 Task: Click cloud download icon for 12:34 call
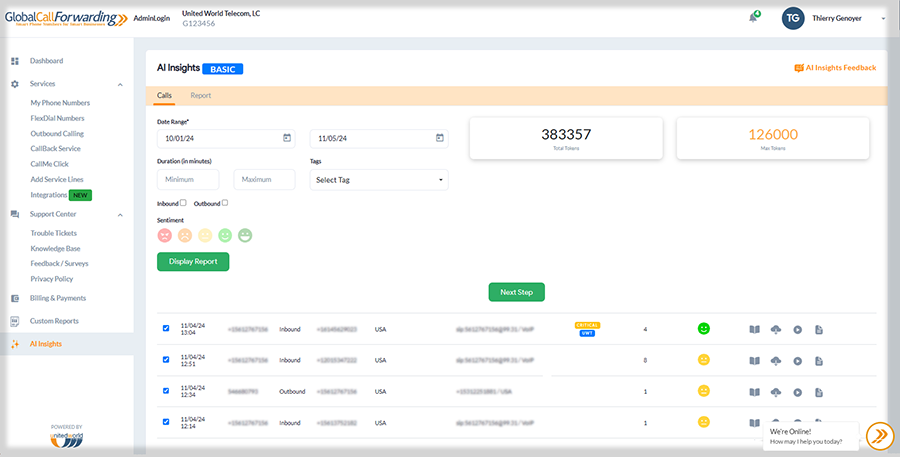click(775, 392)
